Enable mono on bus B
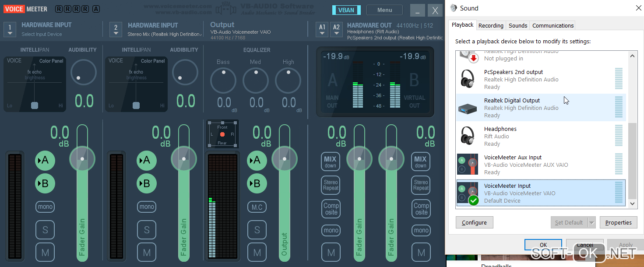This screenshot has height=267, width=644. (421, 230)
